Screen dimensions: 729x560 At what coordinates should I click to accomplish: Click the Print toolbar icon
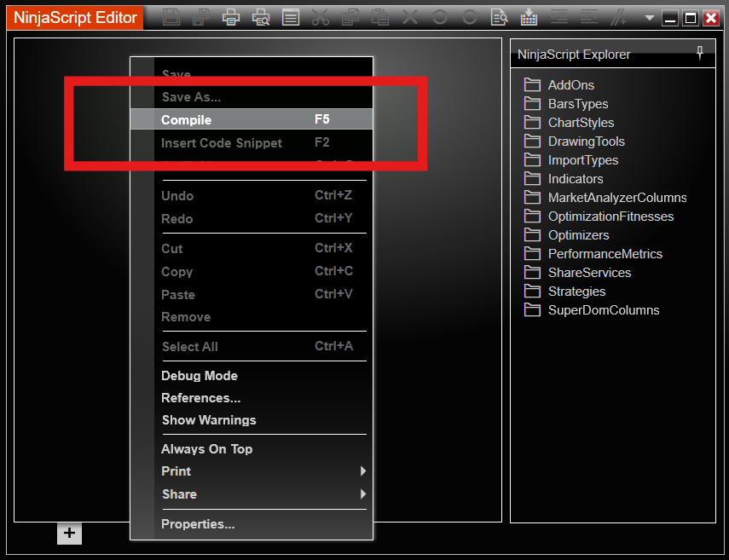pos(231,17)
